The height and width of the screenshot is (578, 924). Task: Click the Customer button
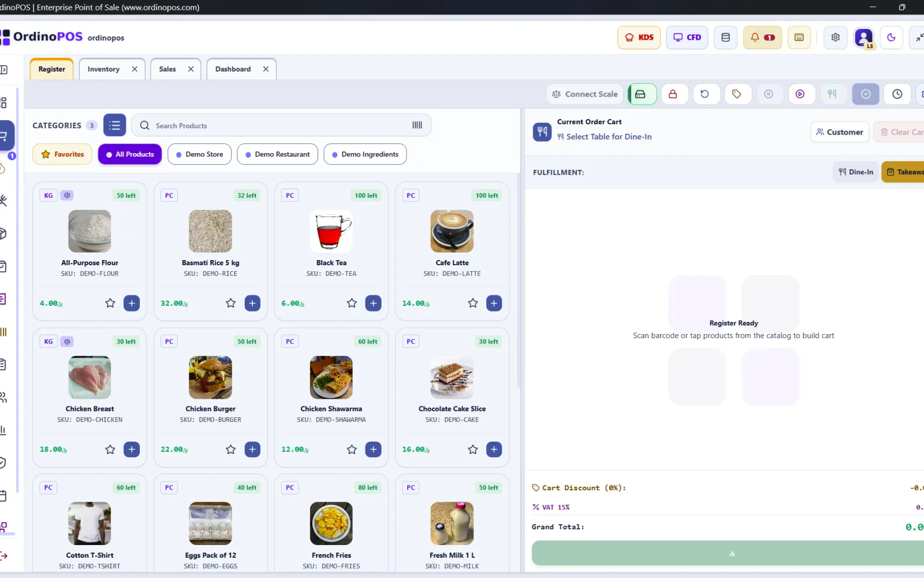click(x=840, y=132)
